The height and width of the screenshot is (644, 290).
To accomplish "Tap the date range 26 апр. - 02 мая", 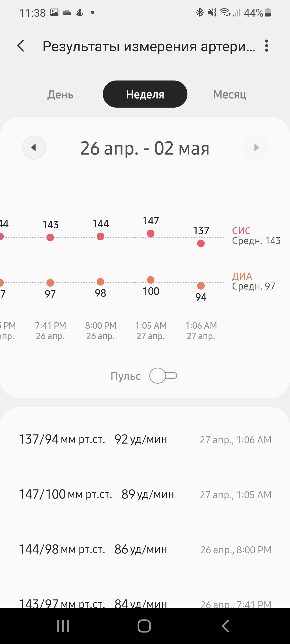I will [145, 148].
